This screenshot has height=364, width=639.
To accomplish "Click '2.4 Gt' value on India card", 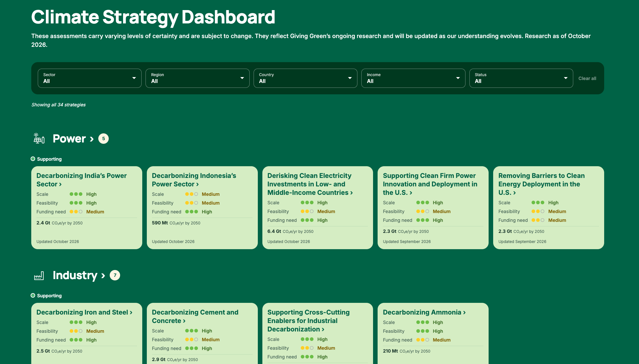I will point(43,223).
